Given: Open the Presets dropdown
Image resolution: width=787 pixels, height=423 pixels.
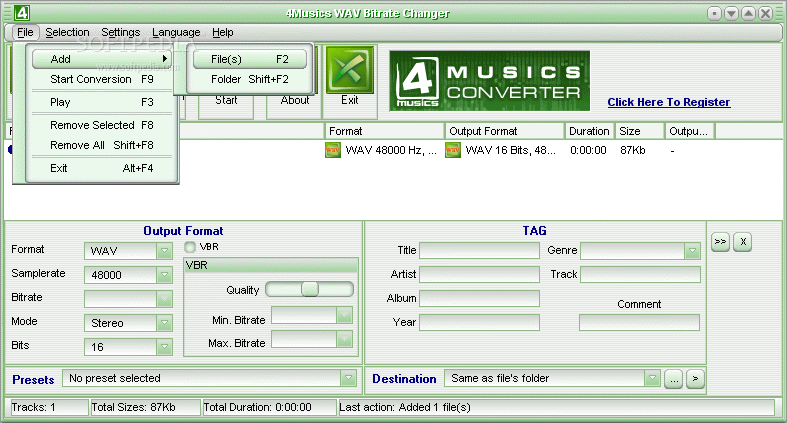Looking at the screenshot, I should click(x=348, y=378).
